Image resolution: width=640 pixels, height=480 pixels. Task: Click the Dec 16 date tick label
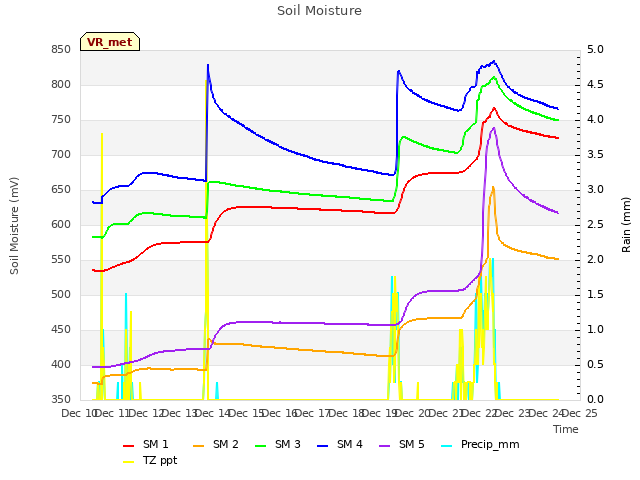(280, 414)
